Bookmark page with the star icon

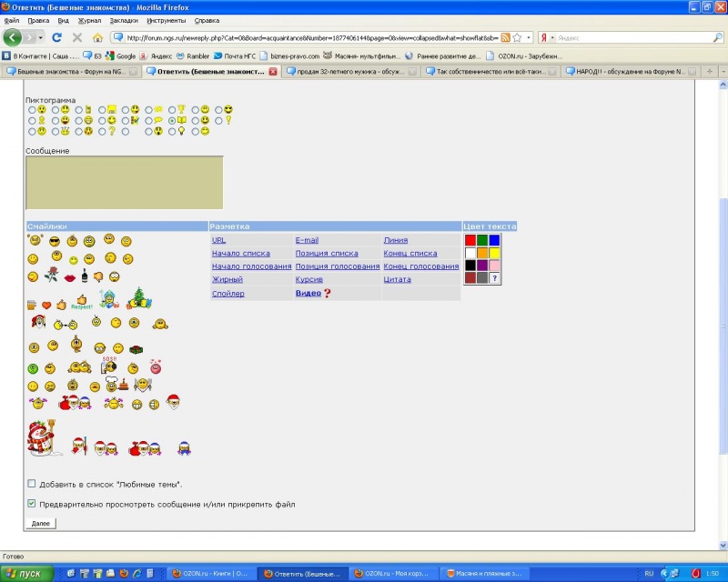(517, 37)
